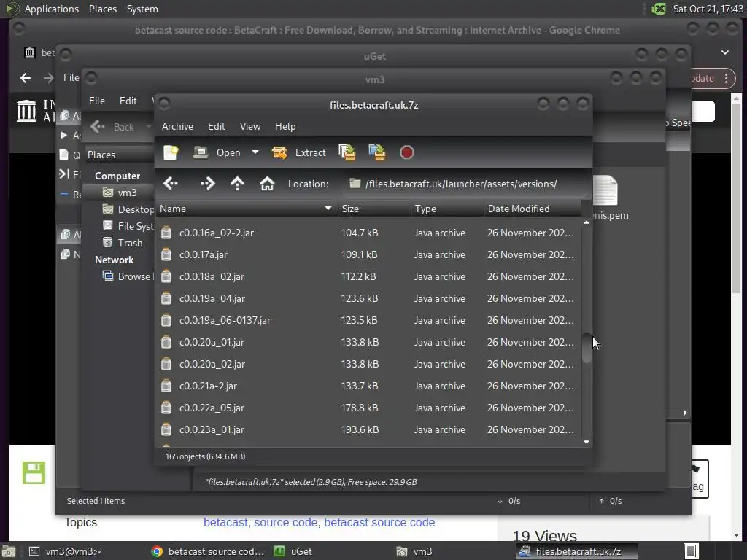Add a folder to archive icon
Screen dimensions: 747x560
[377, 152]
